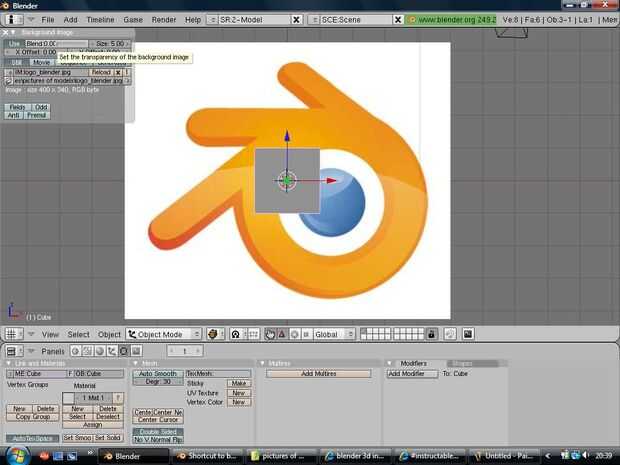
Task: Toggle the Double Sided option
Action: (x=158, y=432)
